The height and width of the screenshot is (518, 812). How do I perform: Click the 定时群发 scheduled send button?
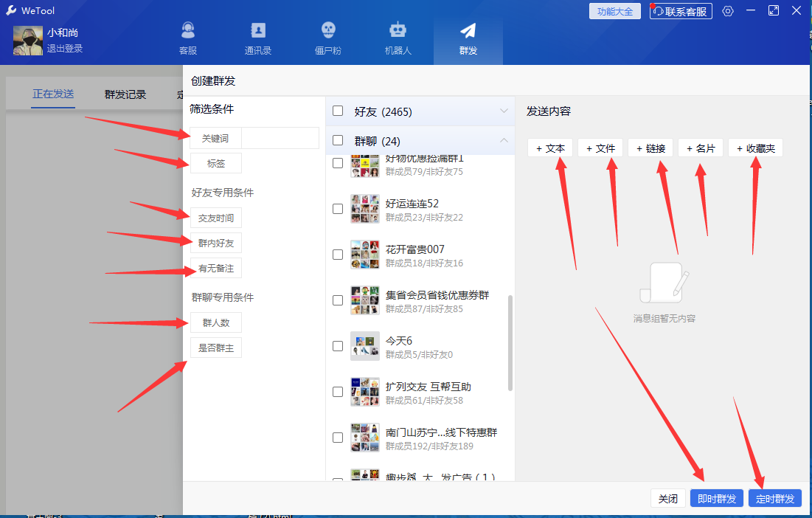tap(775, 498)
